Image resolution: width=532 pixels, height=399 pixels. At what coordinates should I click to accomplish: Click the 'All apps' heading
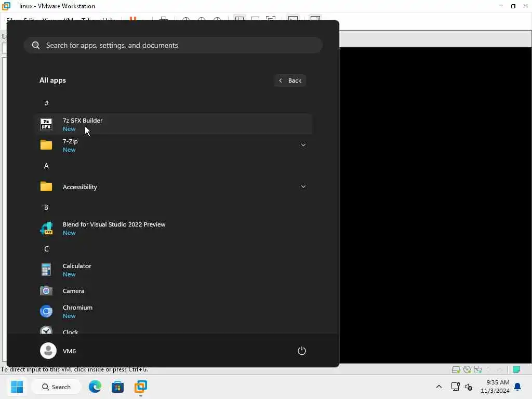pos(52,81)
